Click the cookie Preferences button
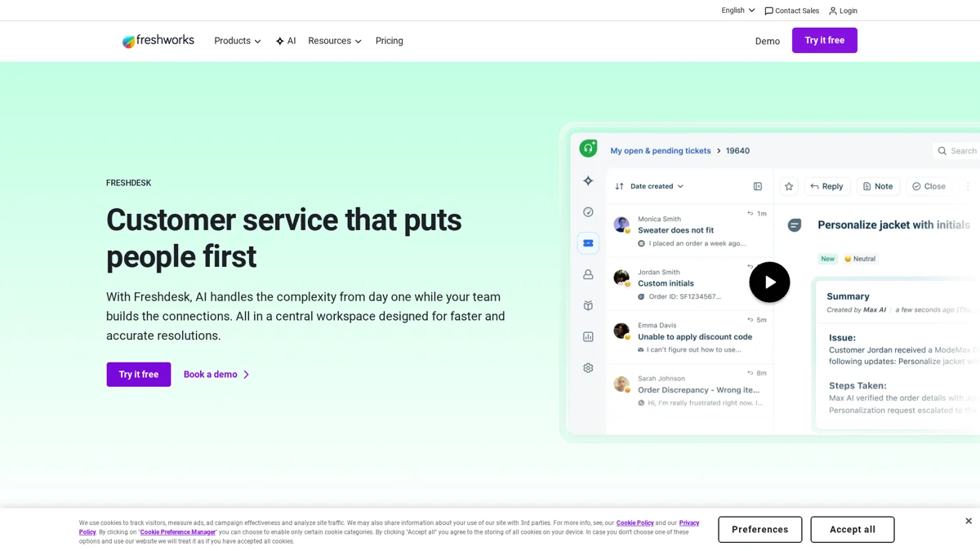The width and height of the screenshot is (980, 551). click(760, 530)
